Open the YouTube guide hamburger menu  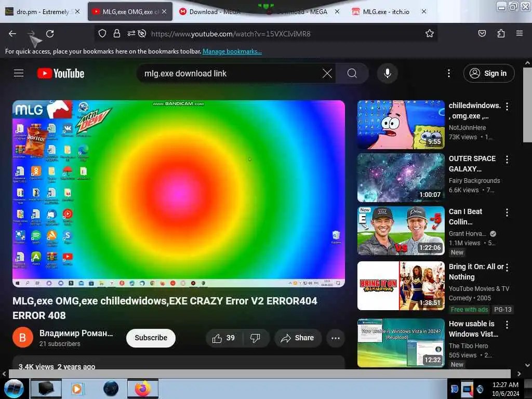[x=19, y=73]
